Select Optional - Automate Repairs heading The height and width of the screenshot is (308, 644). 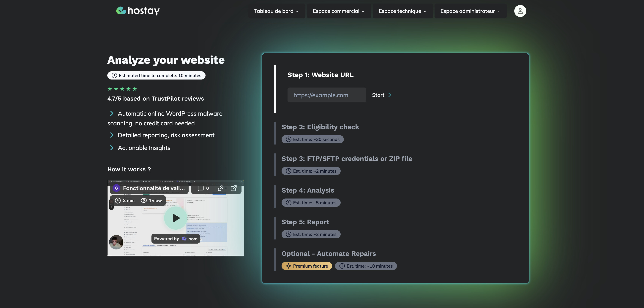click(x=329, y=254)
